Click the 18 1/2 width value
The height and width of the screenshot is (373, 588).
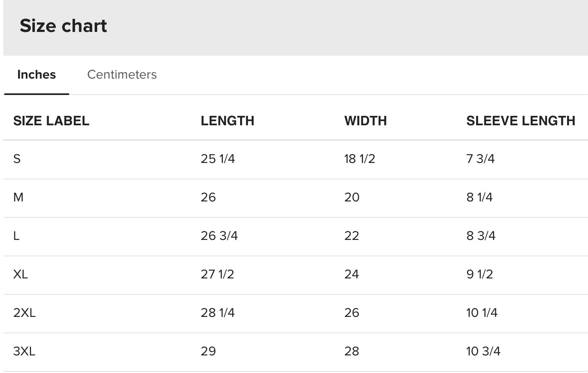[360, 159]
